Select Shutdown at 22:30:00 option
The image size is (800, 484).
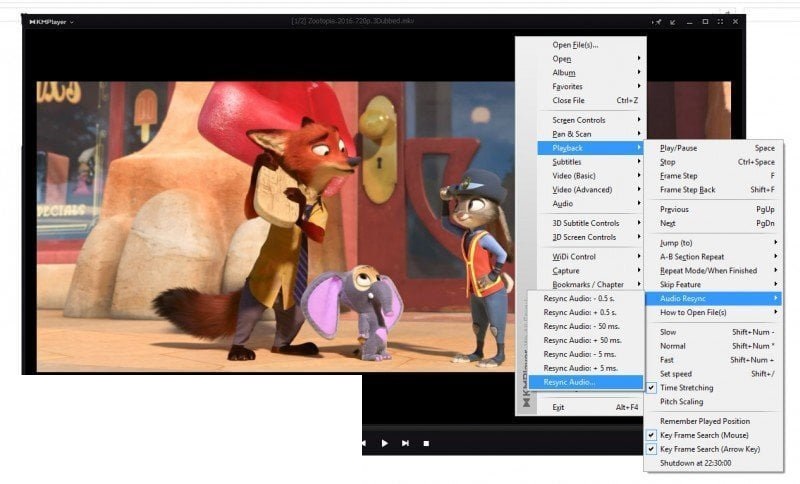pyautogui.click(x=714, y=463)
